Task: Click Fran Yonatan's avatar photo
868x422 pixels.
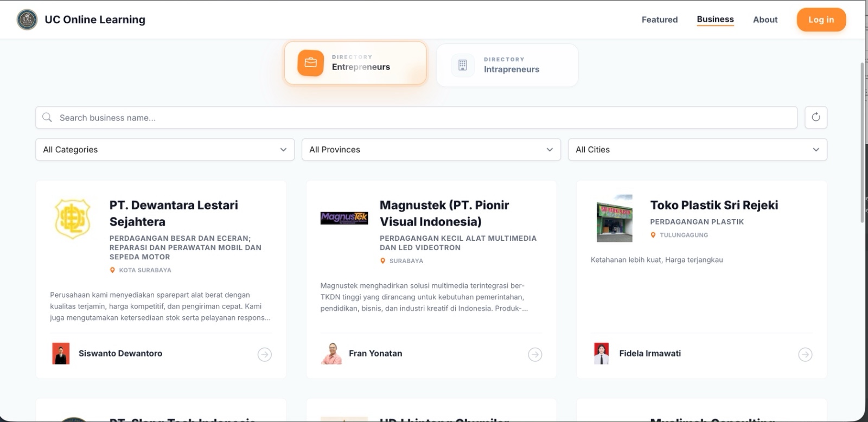Action: tap(331, 354)
